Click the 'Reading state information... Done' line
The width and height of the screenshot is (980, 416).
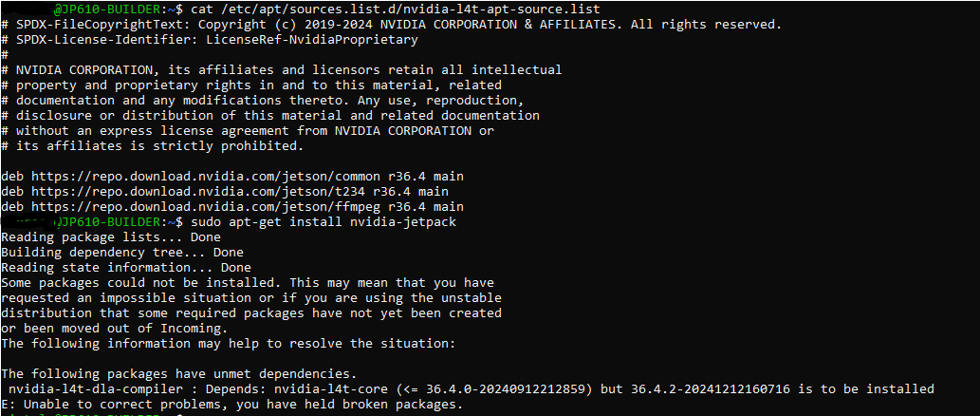pos(126,268)
